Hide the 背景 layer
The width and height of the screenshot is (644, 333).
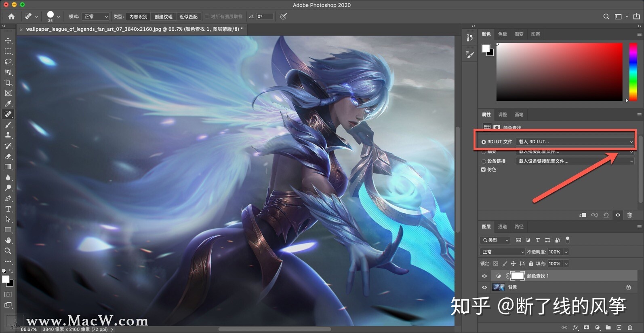click(484, 287)
